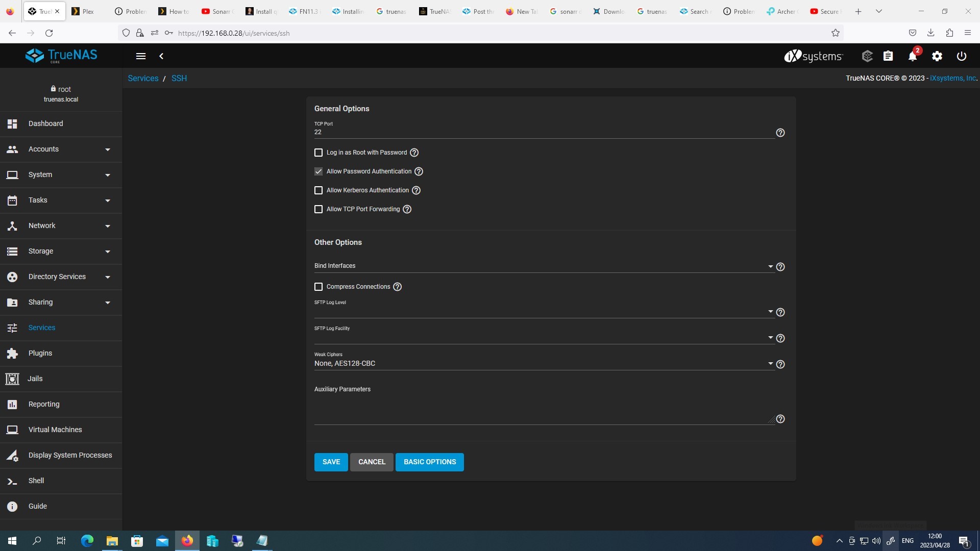Click the TrueCommand status icon

point(867,56)
